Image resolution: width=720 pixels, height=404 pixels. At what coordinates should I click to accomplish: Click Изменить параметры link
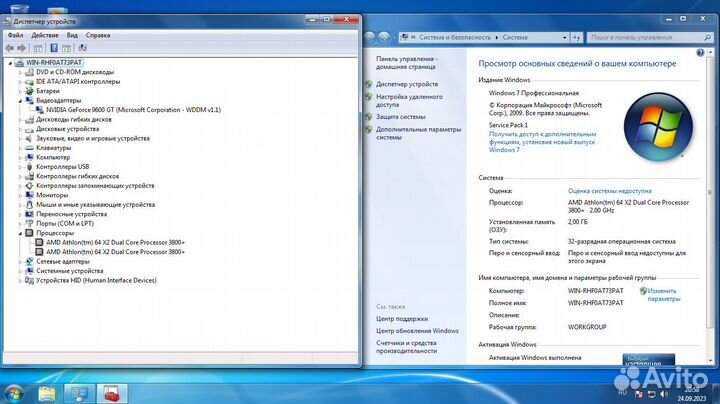coord(664,295)
